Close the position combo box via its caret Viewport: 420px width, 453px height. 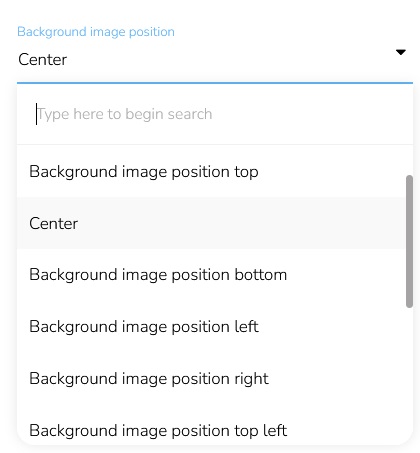coord(400,52)
